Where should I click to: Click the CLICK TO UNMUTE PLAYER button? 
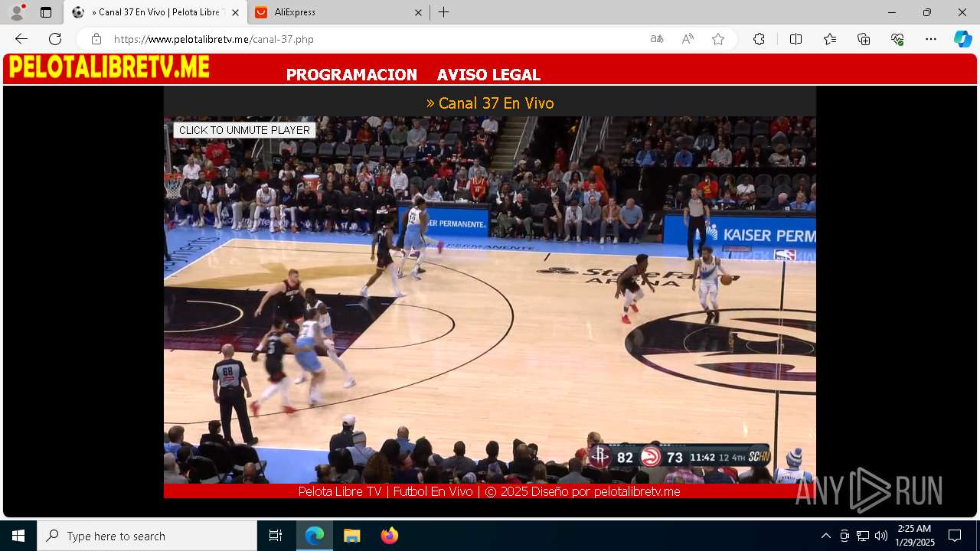click(244, 130)
